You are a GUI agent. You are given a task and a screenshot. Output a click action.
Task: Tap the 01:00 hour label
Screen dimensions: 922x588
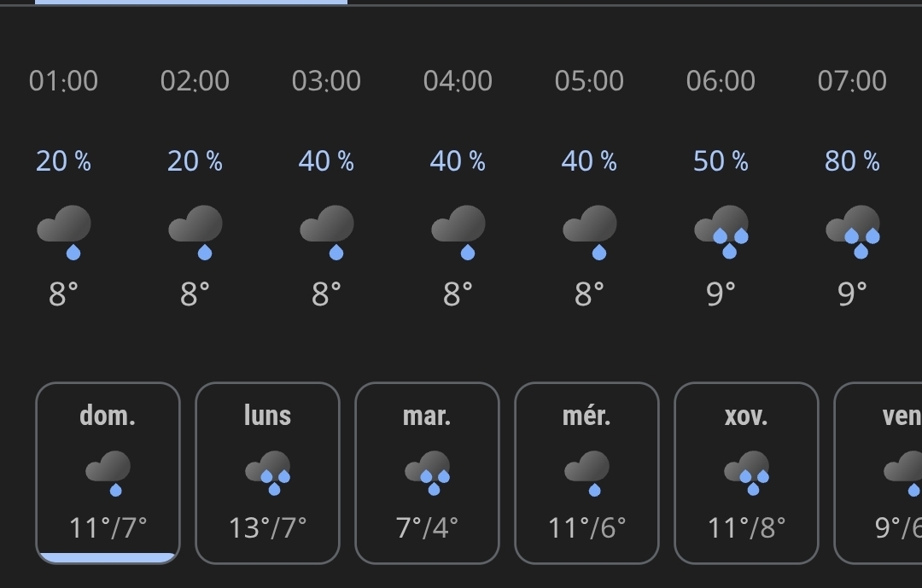pos(63,81)
